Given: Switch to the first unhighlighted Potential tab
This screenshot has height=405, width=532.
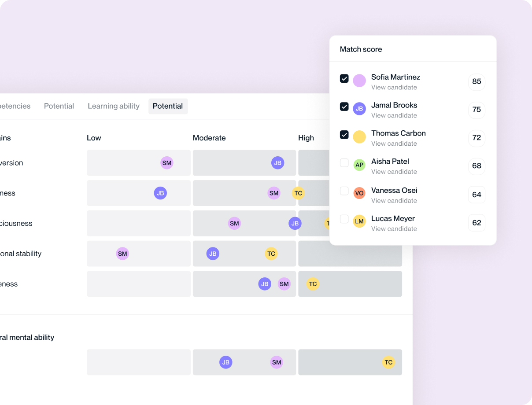Looking at the screenshot, I should click(x=59, y=106).
